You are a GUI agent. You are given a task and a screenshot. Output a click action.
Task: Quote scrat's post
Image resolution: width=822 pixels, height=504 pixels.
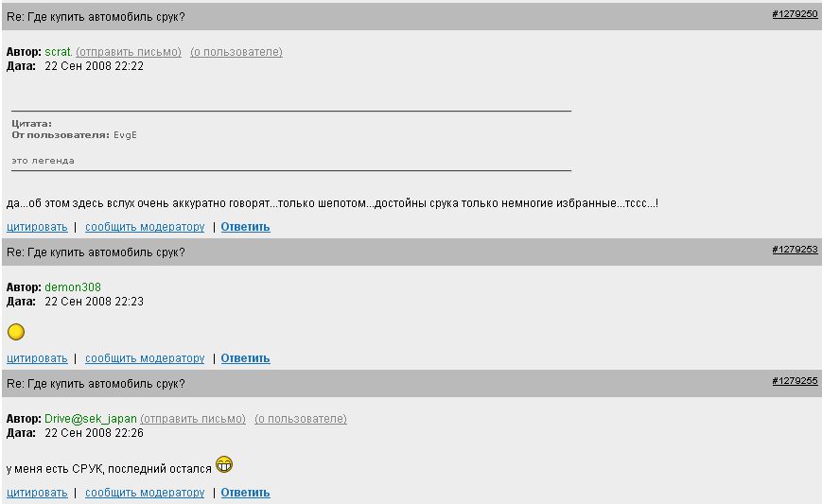coord(37,227)
